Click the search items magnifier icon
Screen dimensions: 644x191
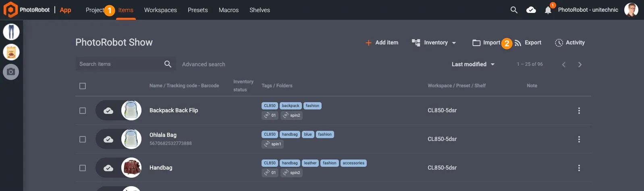(x=168, y=64)
